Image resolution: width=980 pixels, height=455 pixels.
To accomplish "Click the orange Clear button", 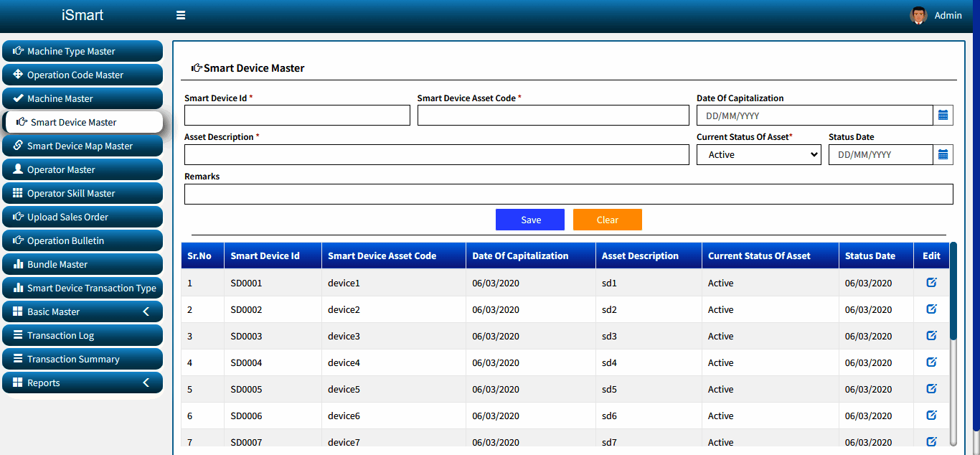I will [608, 220].
